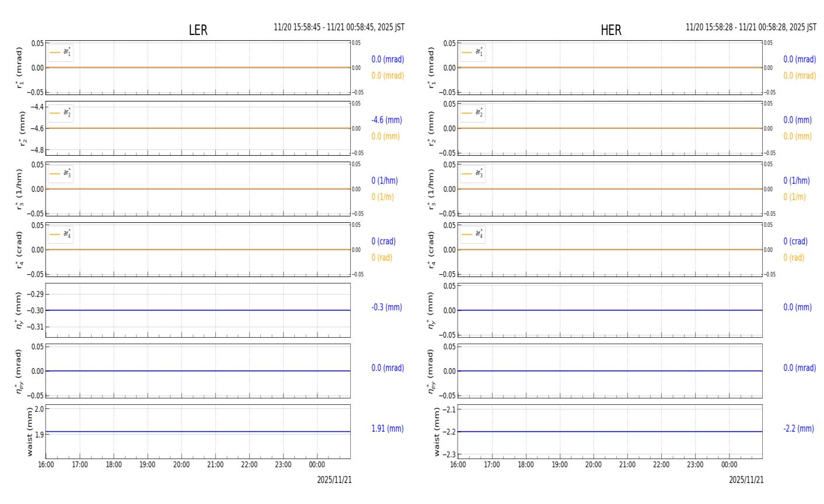Viewport: 824px width, 504px height.
Task: Click the LER -0.3 (mm) dispersion value
Action: 386,307
